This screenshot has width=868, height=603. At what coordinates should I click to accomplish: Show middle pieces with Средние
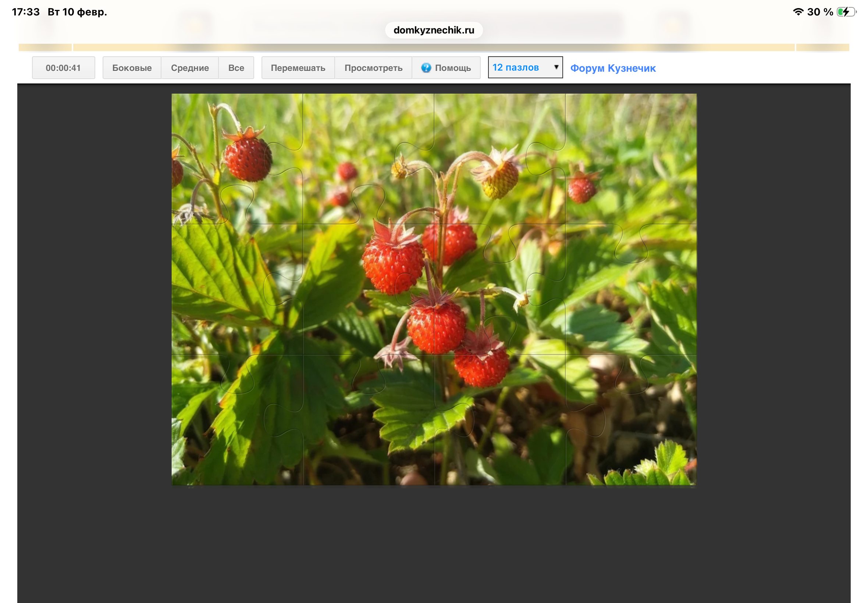pyautogui.click(x=190, y=68)
